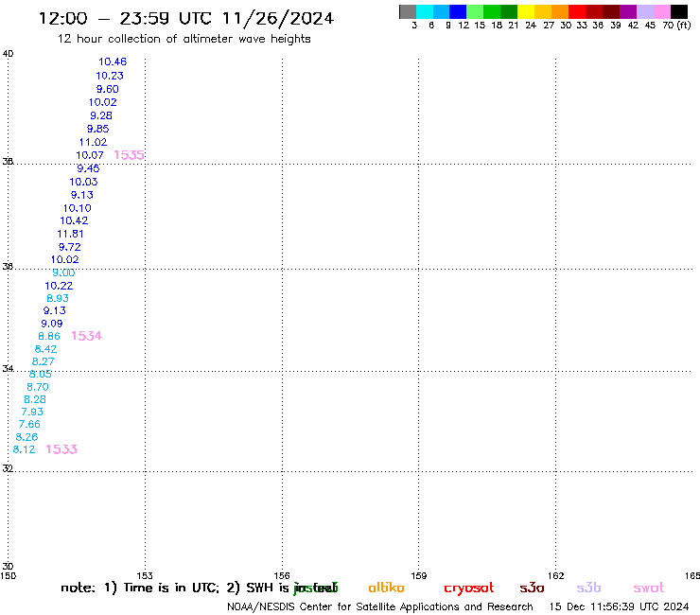Select the 8.26 wave height value
Viewport: 700px width, 615px height.
coord(26,437)
